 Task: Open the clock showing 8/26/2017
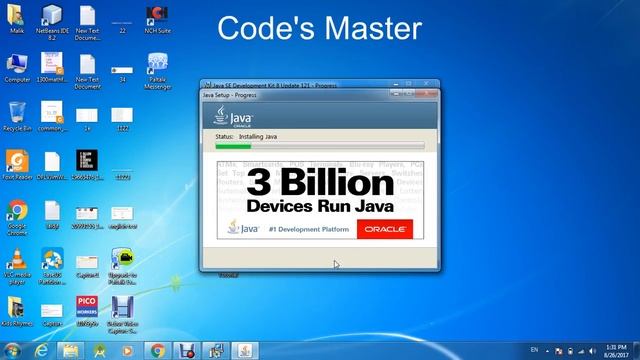(x=616, y=351)
